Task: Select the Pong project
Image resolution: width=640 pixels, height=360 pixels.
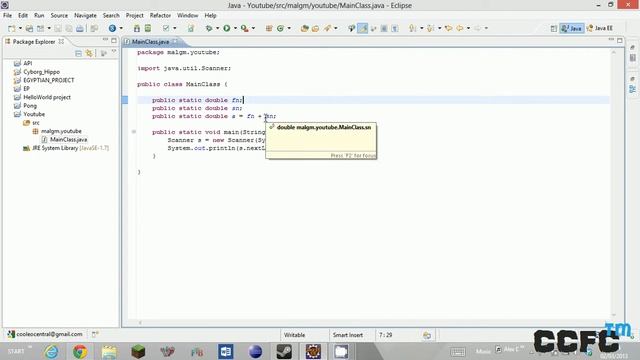Action: 30,106
